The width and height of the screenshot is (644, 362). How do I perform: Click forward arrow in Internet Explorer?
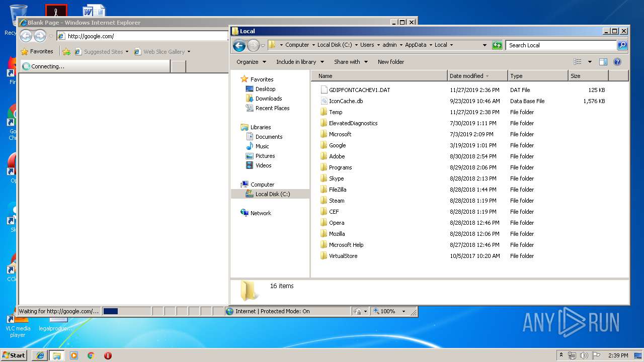tap(40, 36)
